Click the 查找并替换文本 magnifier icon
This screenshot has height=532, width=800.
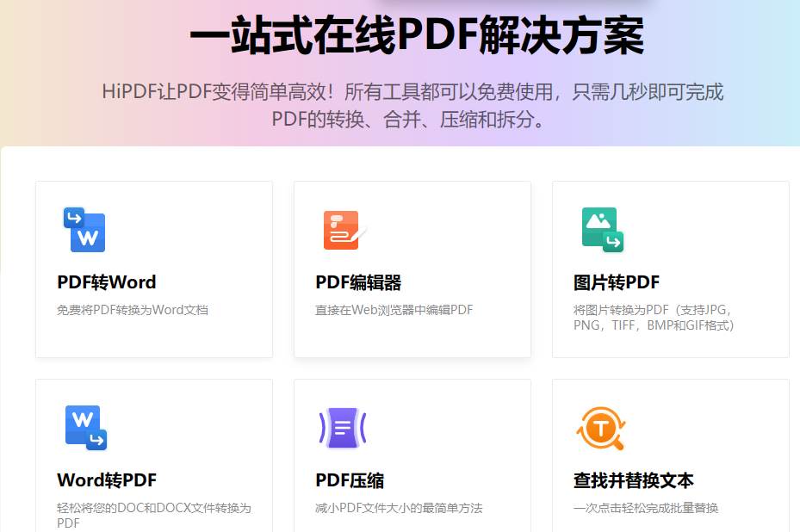tap(600, 428)
